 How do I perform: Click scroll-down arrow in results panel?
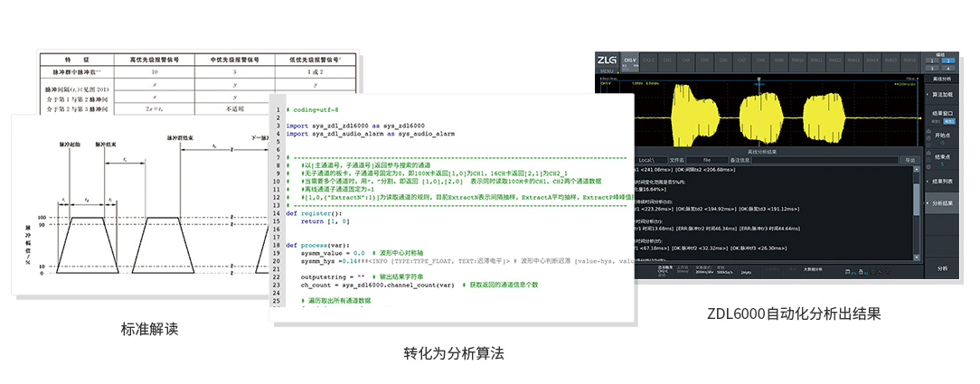917,258
